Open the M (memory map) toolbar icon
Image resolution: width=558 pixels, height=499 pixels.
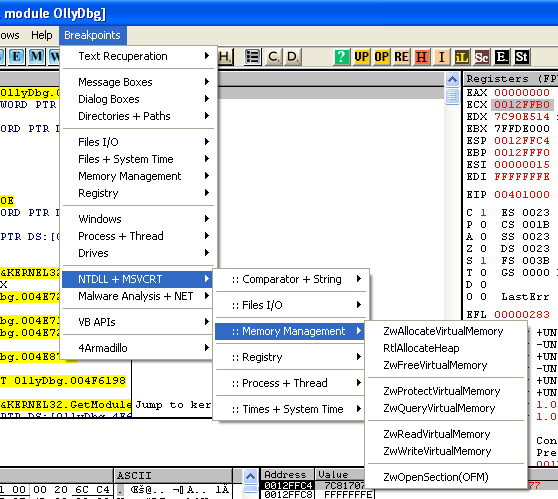pyautogui.click(x=36, y=57)
